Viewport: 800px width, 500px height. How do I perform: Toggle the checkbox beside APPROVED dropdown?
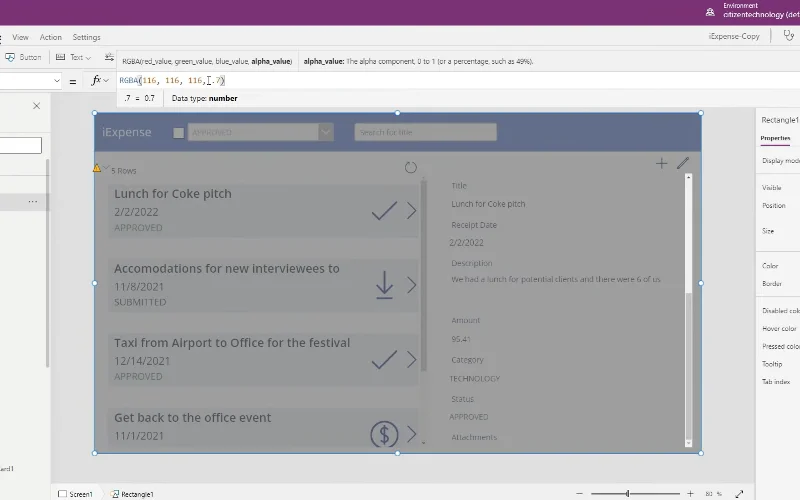(x=179, y=133)
